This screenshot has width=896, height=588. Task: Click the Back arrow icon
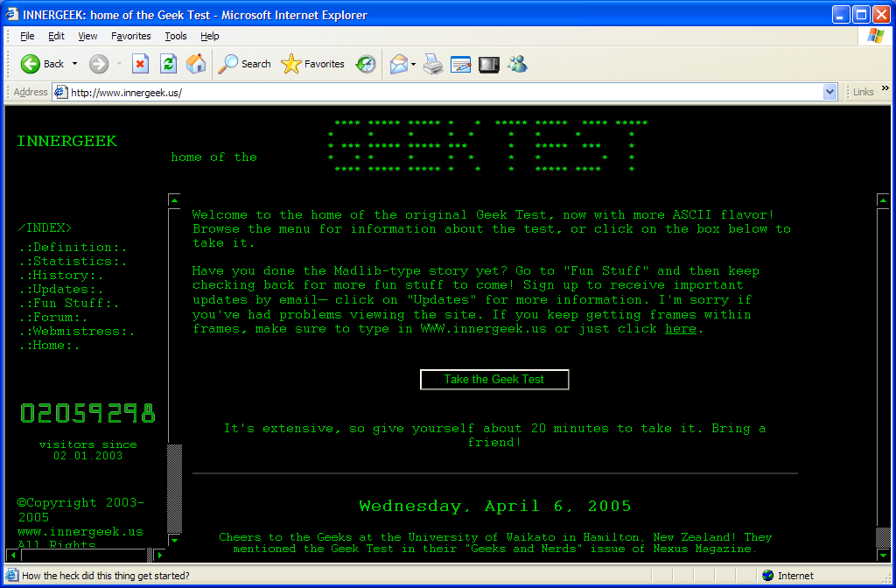pyautogui.click(x=31, y=64)
